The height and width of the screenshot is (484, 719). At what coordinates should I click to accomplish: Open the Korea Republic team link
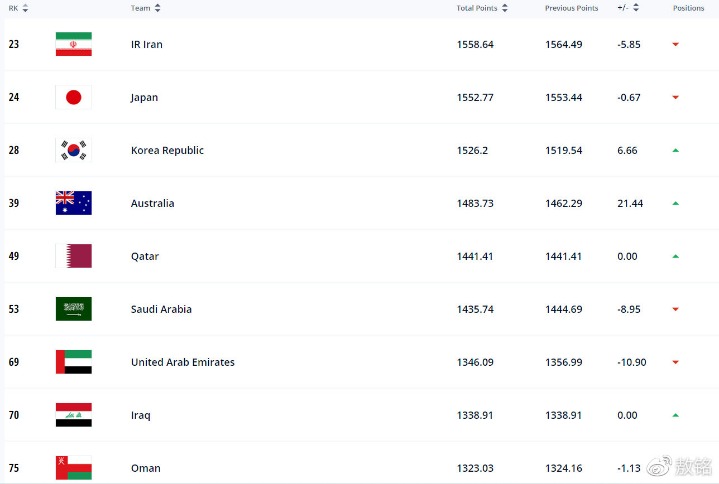coord(167,150)
